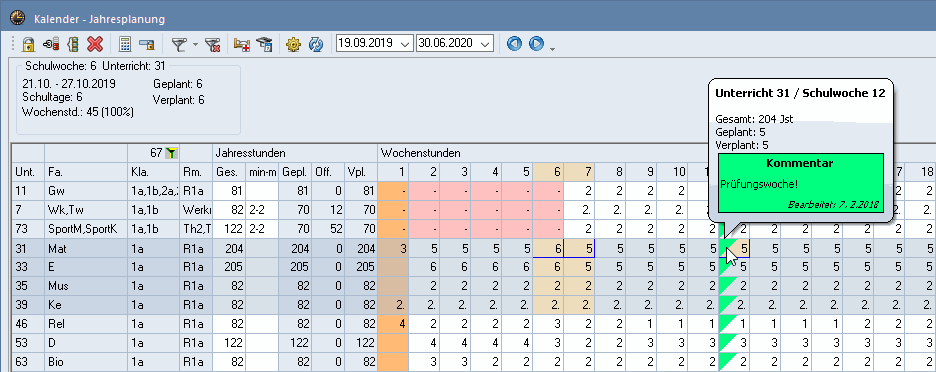Viewport: 936px width, 372px height.
Task: Click the bed with red plus icon
Action: tap(242, 44)
